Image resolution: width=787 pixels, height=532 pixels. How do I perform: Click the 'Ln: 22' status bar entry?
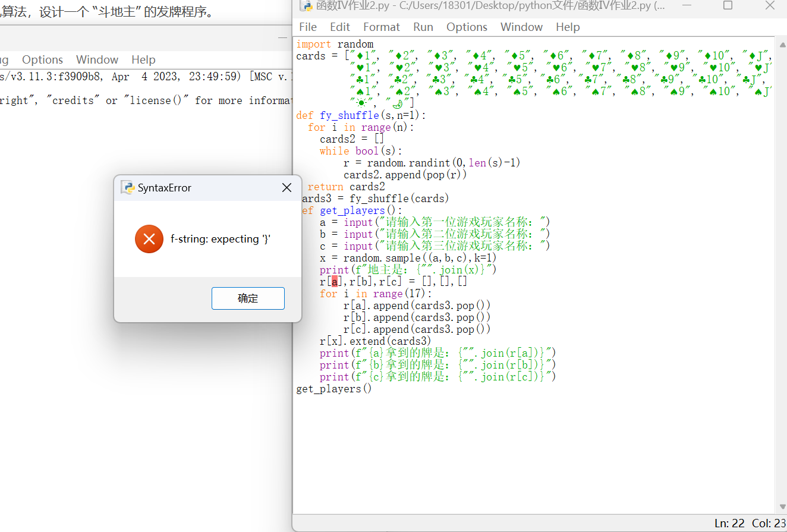pos(729,523)
